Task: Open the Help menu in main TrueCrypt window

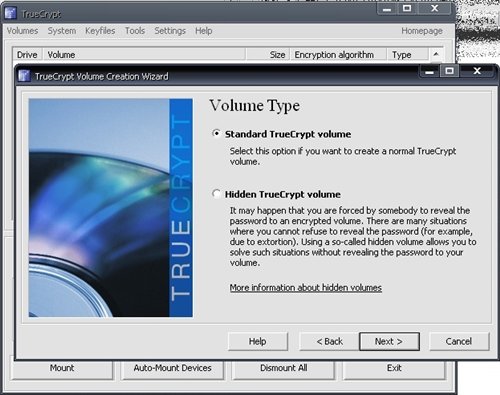Action: [x=204, y=31]
